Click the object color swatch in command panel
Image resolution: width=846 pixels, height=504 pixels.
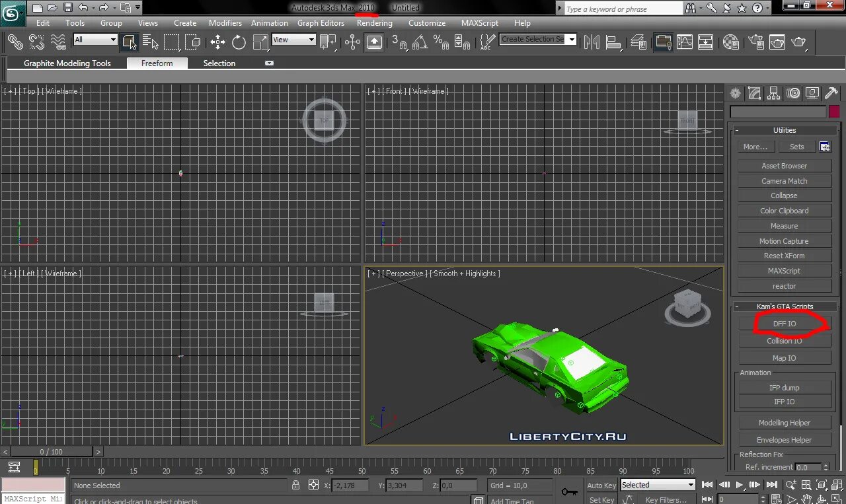pyautogui.click(x=834, y=112)
